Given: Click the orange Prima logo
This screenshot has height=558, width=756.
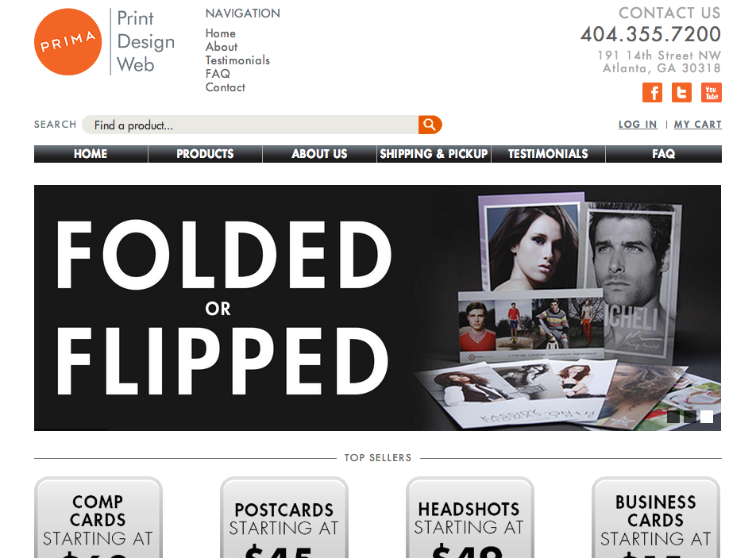Looking at the screenshot, I should tap(68, 42).
